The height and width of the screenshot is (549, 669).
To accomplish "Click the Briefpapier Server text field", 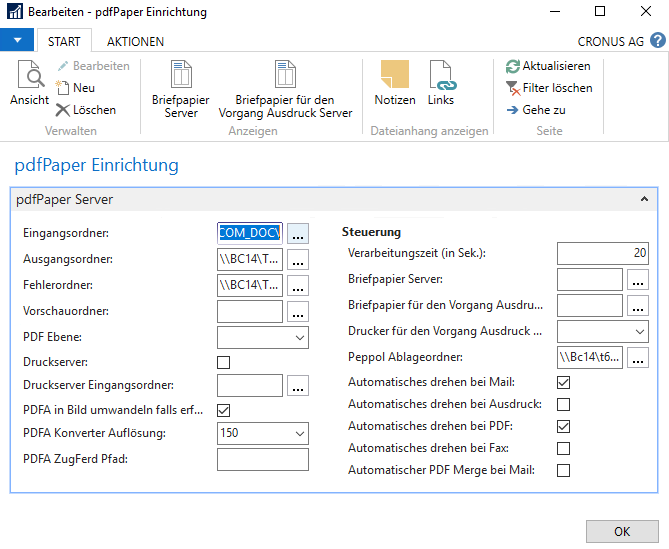I will (x=590, y=279).
